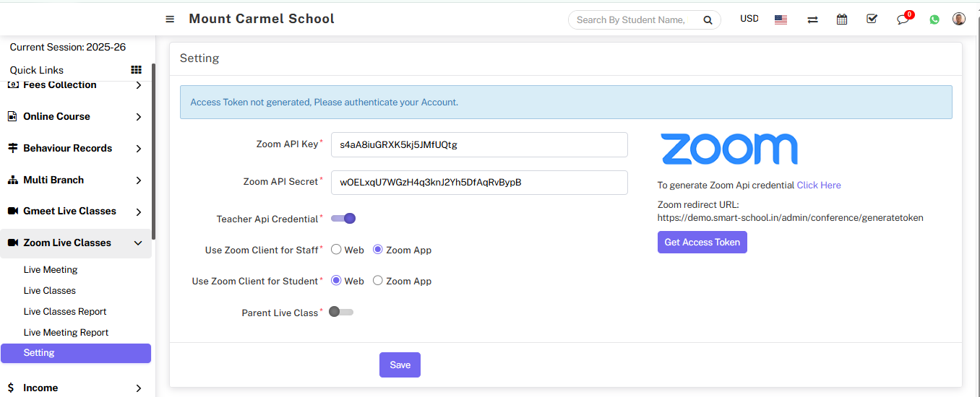980x397 pixels.
Task: Open the chat notifications icon
Action: coord(903,19)
